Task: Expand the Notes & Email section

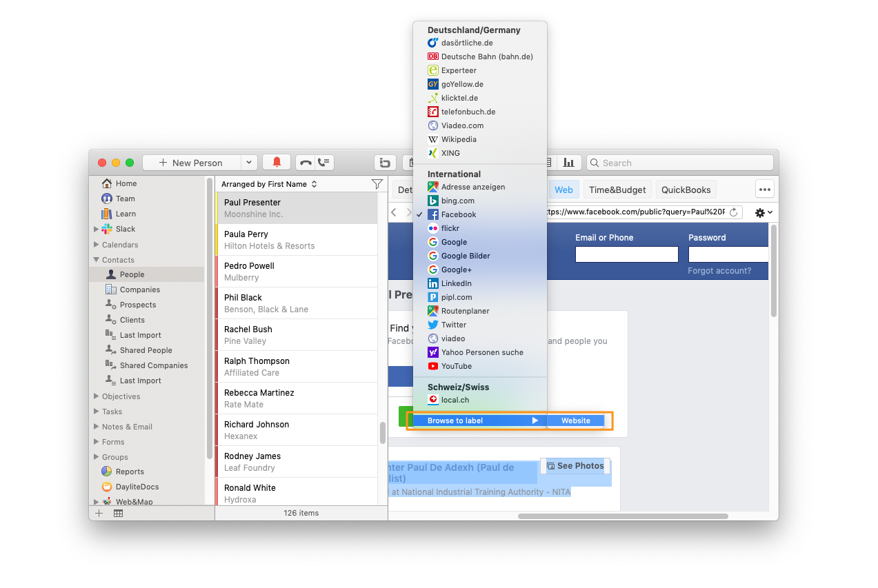Action: [x=97, y=427]
